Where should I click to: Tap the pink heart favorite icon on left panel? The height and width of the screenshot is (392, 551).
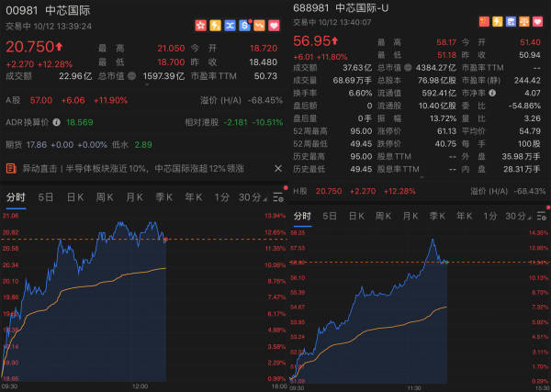tap(274, 24)
